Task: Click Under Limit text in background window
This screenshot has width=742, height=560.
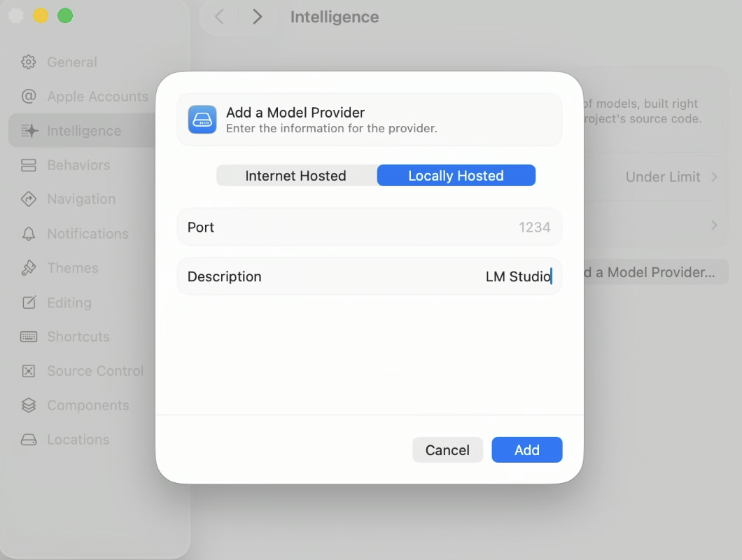Action: click(x=662, y=177)
